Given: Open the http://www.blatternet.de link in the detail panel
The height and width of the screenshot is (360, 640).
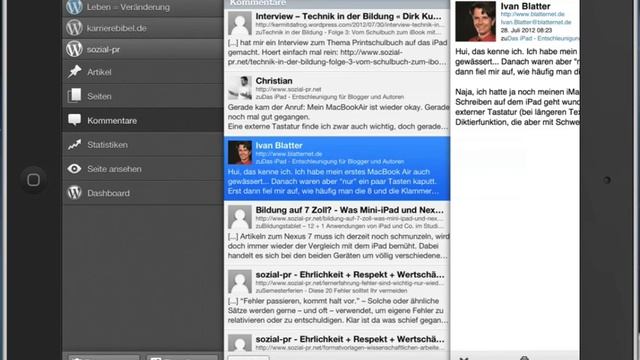Looking at the screenshot, I should point(533,14).
